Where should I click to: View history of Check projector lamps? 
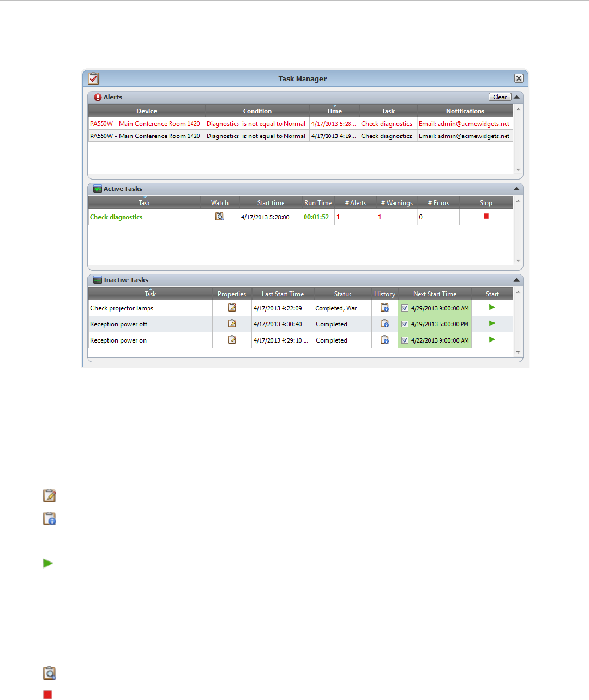[x=384, y=308]
